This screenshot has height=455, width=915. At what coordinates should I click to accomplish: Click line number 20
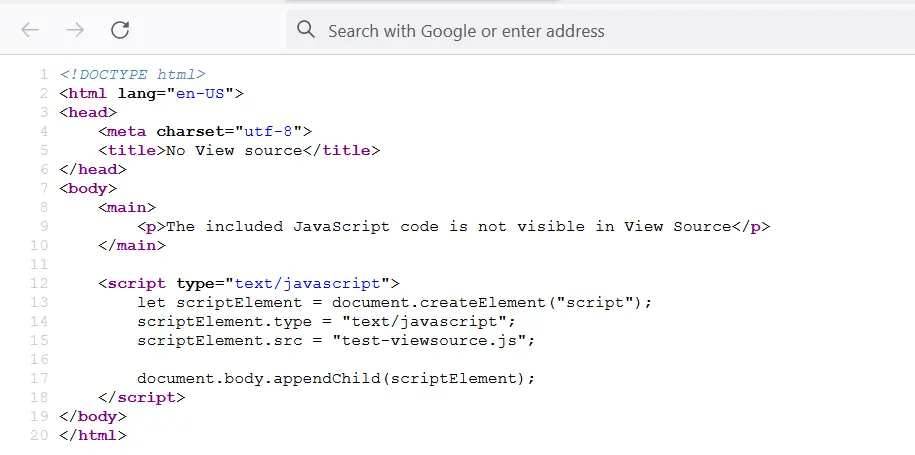point(39,435)
